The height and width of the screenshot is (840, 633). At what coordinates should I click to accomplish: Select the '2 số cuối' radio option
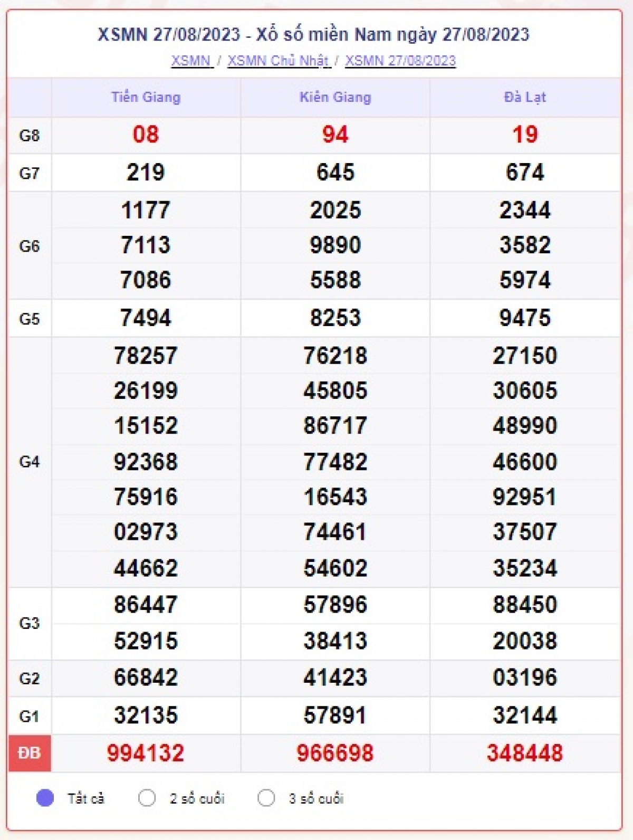tap(147, 798)
